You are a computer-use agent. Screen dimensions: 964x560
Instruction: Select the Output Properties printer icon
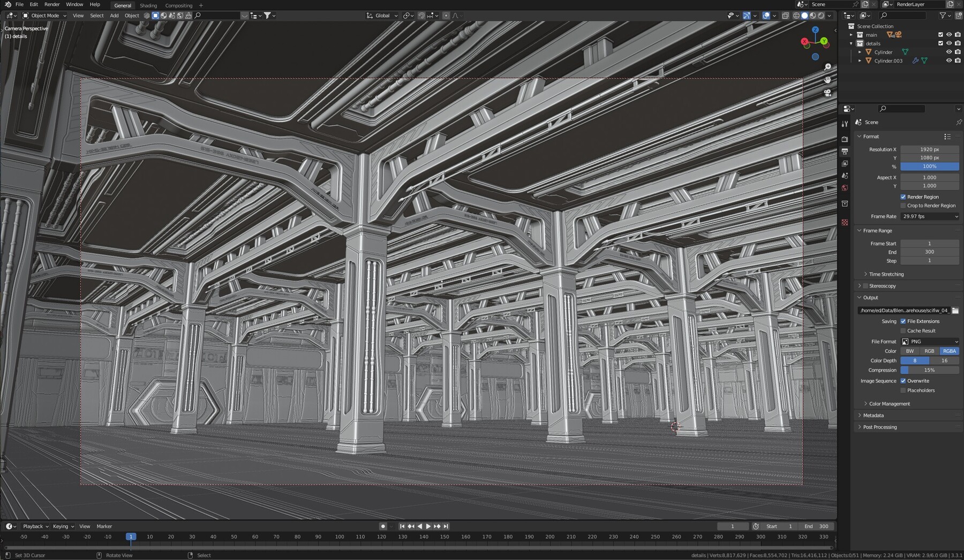[845, 150]
